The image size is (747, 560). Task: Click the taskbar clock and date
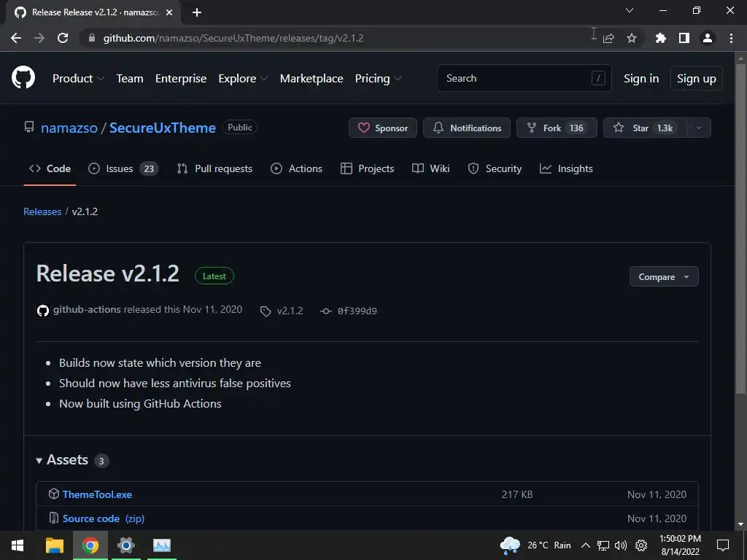click(681, 545)
